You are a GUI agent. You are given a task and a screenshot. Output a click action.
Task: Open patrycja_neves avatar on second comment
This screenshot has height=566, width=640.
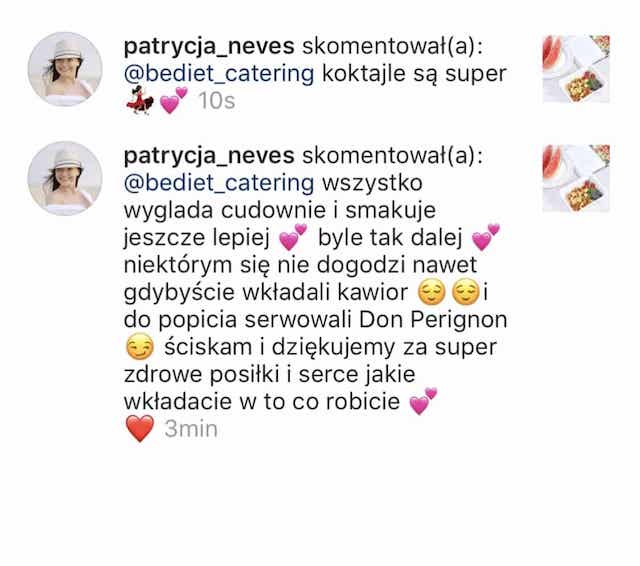click(x=65, y=178)
